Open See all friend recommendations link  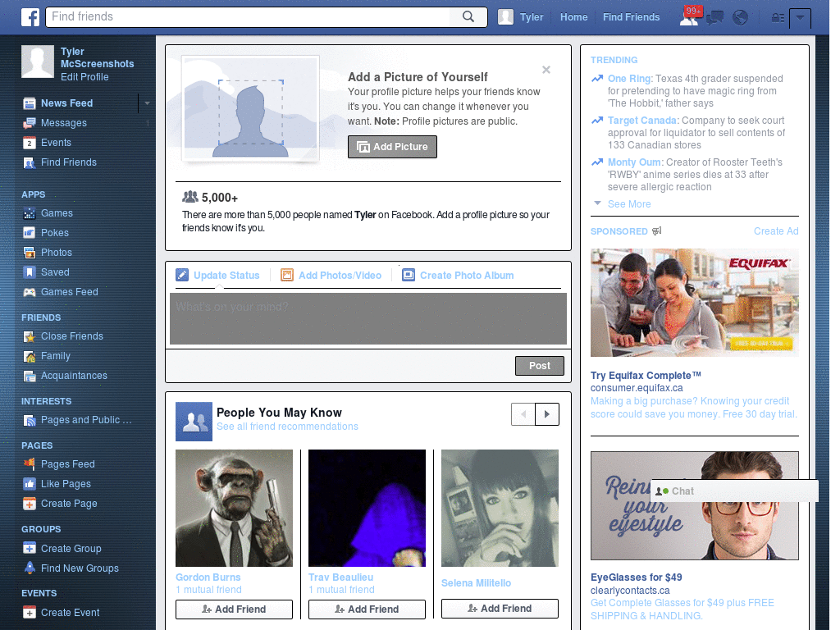pyautogui.click(x=287, y=427)
